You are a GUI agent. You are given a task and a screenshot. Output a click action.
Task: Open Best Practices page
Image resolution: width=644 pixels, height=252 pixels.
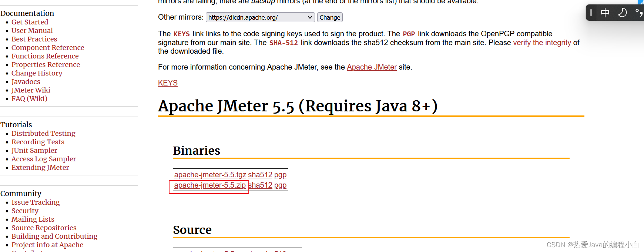click(x=34, y=39)
